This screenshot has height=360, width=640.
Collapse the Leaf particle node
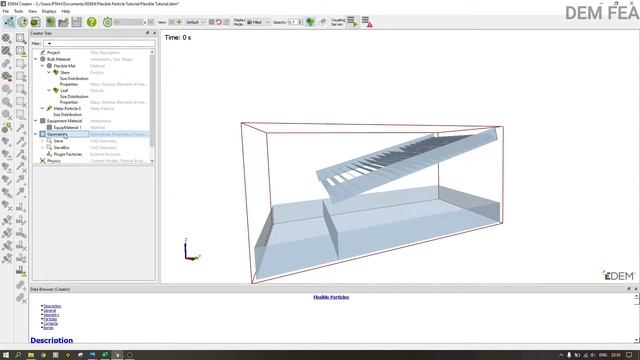tap(49, 90)
